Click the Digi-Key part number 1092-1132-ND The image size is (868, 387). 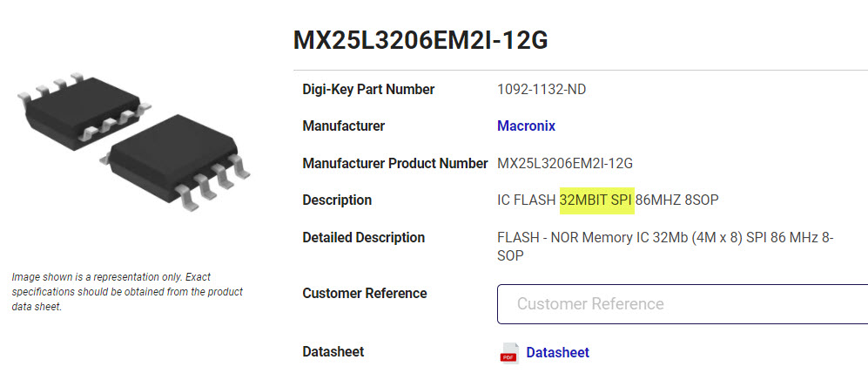point(546,89)
